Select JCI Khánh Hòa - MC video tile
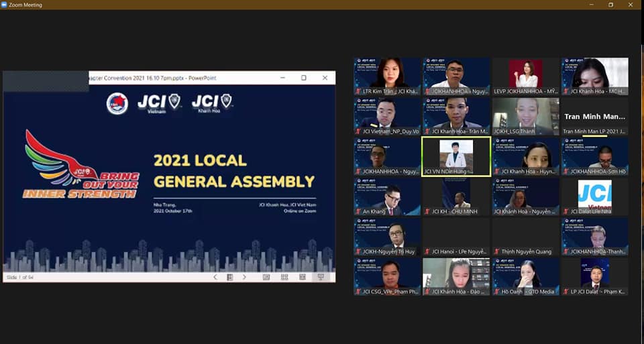Viewport: 644px width, 344px height. pyautogui.click(x=595, y=76)
